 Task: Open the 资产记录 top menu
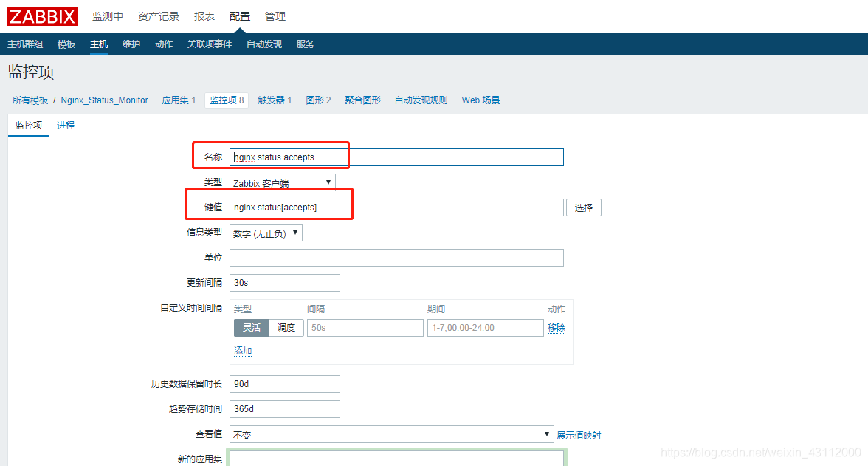click(x=158, y=17)
